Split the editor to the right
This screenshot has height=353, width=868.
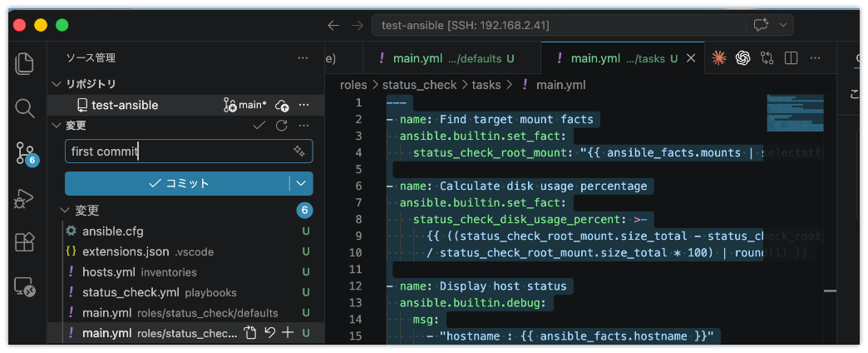click(791, 57)
